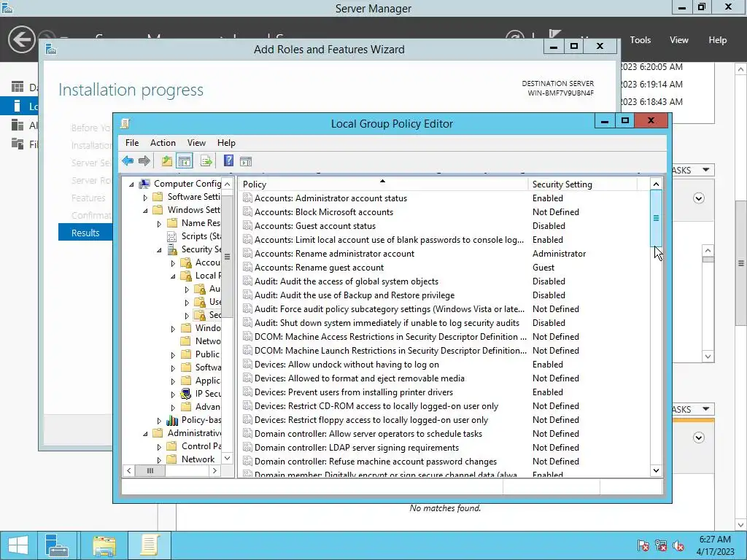The image size is (747, 560).
Task: Click the Group Policy Editor taskbar icon
Action: 149,545
